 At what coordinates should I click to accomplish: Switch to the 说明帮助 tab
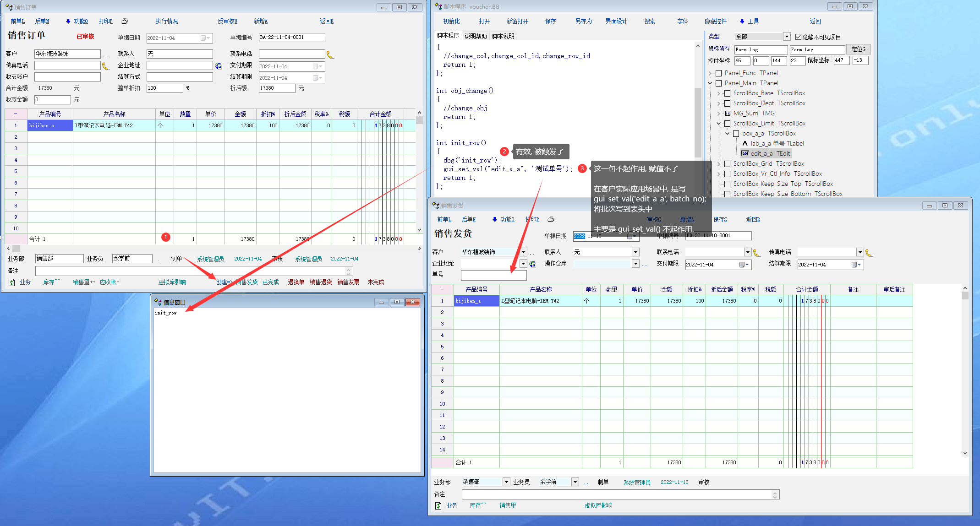[x=476, y=36]
